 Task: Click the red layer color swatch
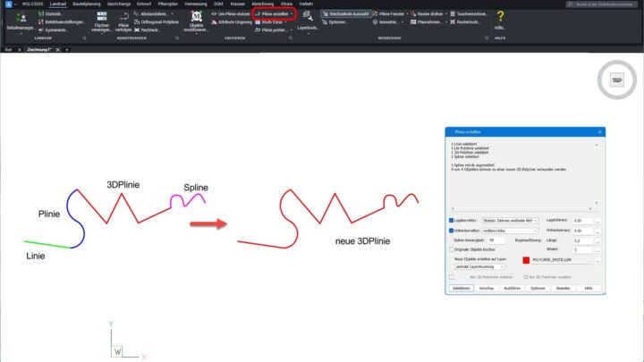click(526, 260)
